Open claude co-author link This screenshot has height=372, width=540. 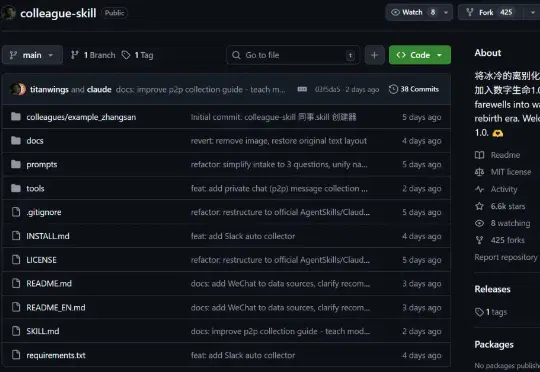[99, 90]
